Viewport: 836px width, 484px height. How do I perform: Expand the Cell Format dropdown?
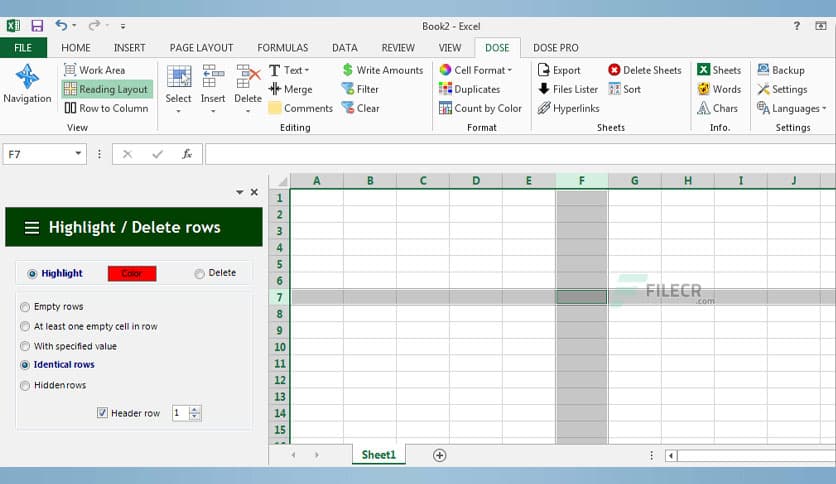(x=509, y=70)
